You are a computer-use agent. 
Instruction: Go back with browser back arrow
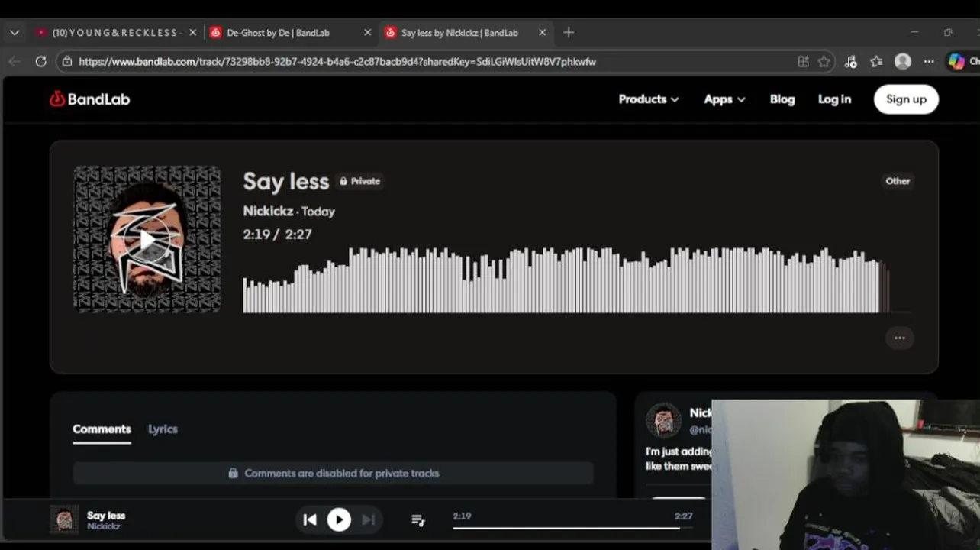tap(15, 61)
